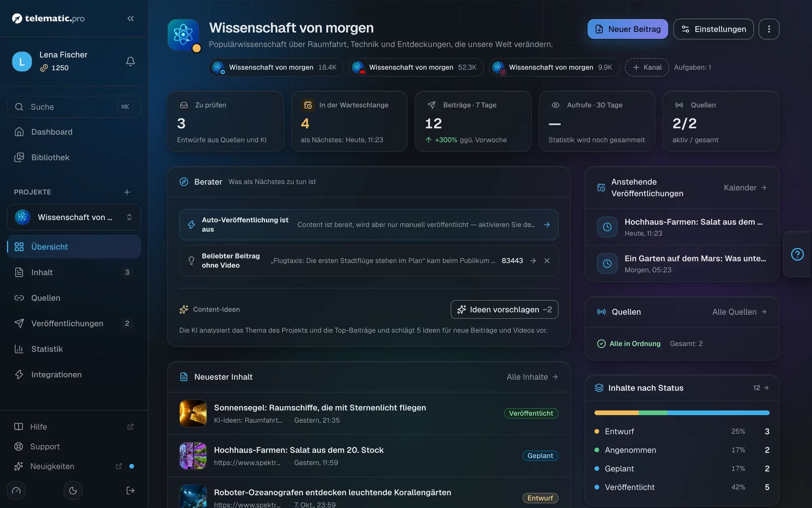This screenshot has width=812, height=508.
Task: Open Statistik section
Action: tap(74, 349)
